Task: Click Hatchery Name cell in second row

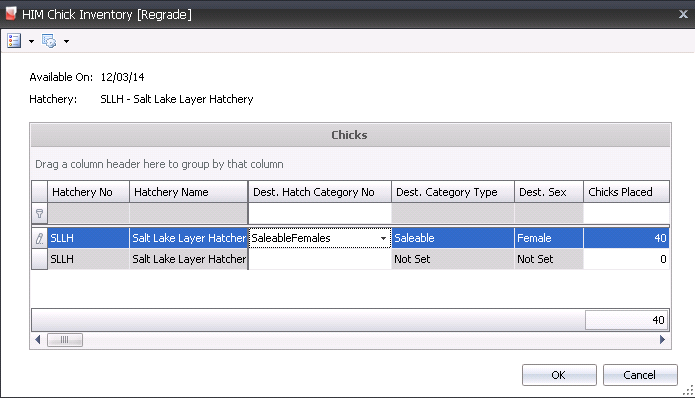Action: (x=188, y=259)
